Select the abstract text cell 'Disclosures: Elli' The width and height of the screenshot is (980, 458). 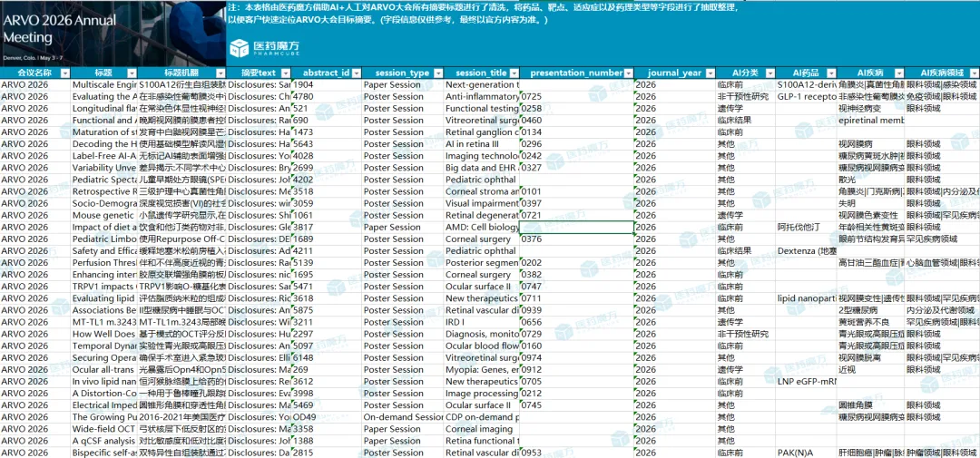coord(259,358)
